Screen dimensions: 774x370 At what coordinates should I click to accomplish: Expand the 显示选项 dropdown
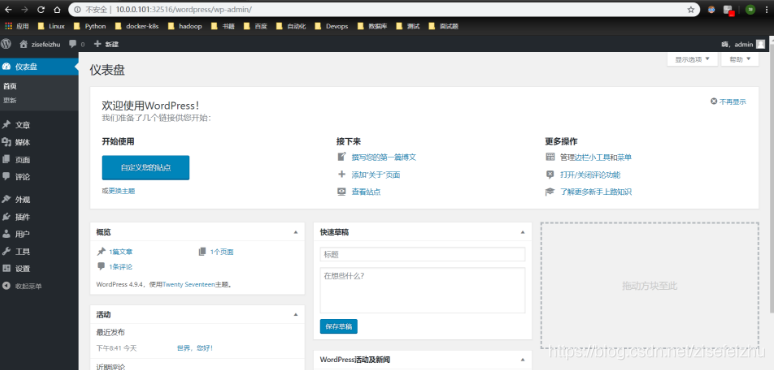(692, 60)
